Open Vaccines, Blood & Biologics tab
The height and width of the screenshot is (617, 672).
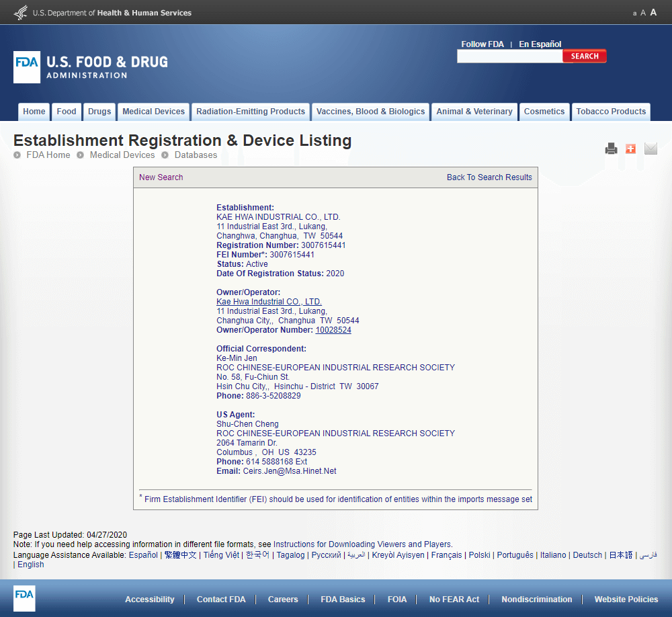click(x=371, y=112)
